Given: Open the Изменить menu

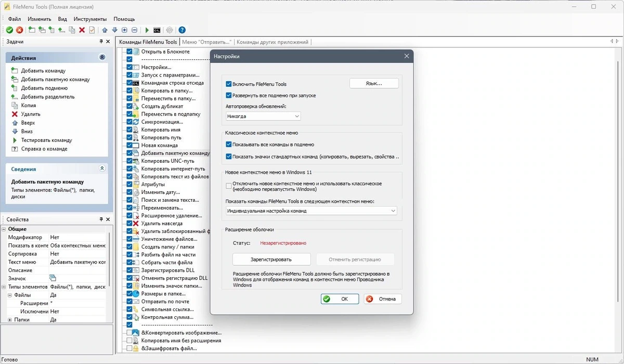Looking at the screenshot, I should [40, 19].
